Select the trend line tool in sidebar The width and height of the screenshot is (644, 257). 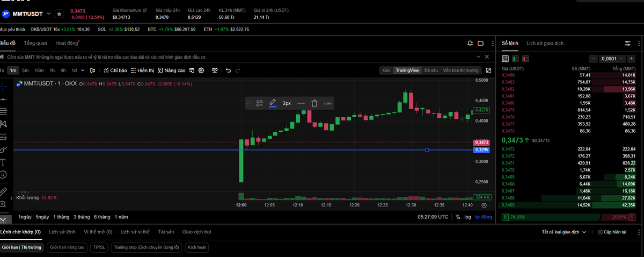(3, 99)
